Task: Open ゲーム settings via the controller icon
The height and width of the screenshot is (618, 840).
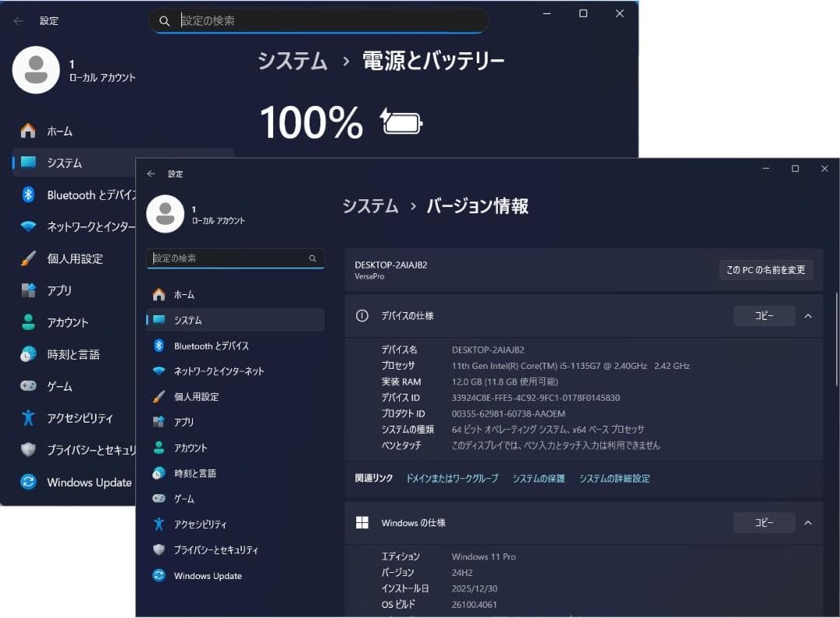Action: [x=159, y=498]
